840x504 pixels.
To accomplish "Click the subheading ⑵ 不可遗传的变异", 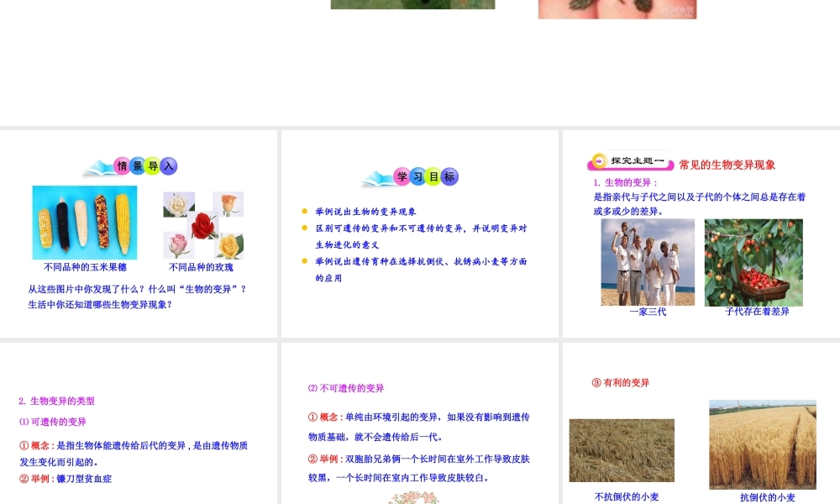I will 345,388.
